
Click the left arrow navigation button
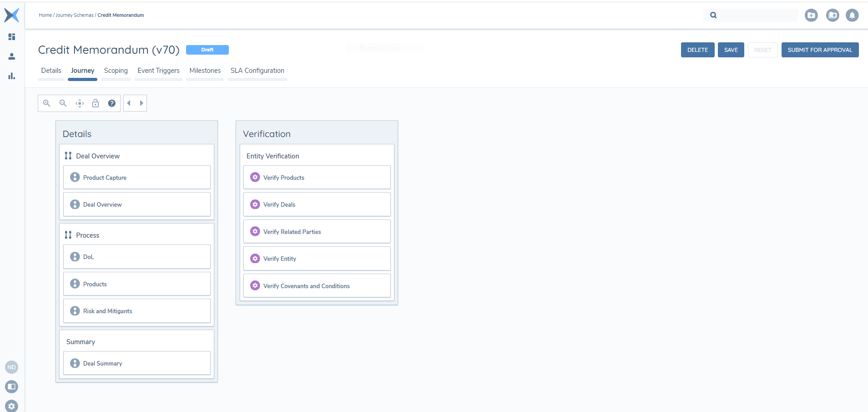tap(129, 103)
